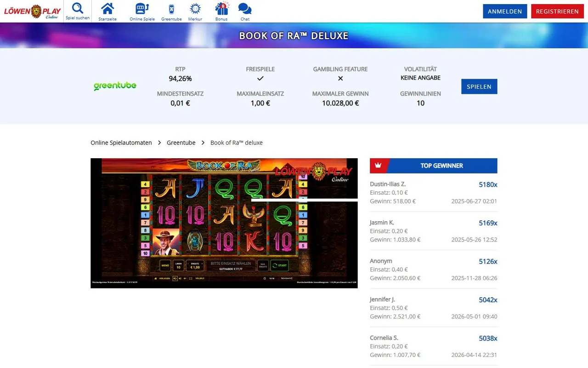Click the MENÜ button in the game
Image resolution: width=588 pixels, height=368 pixels.
coord(165,265)
